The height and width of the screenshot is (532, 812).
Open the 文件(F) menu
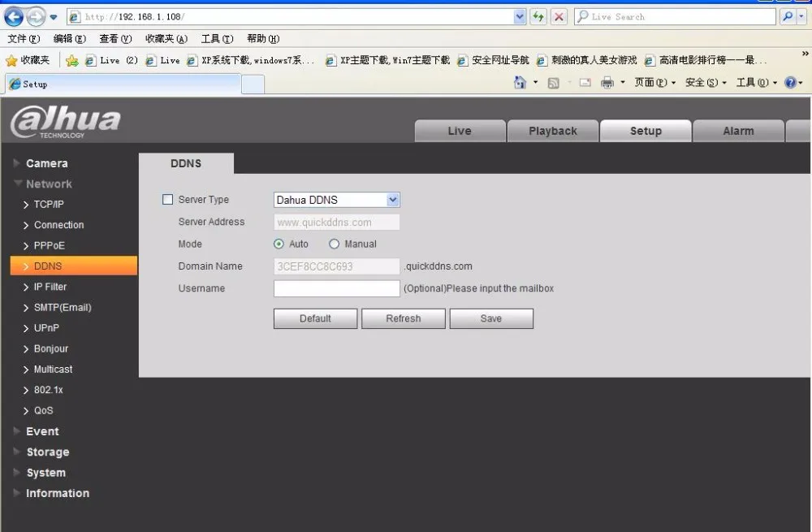[x=24, y=39]
